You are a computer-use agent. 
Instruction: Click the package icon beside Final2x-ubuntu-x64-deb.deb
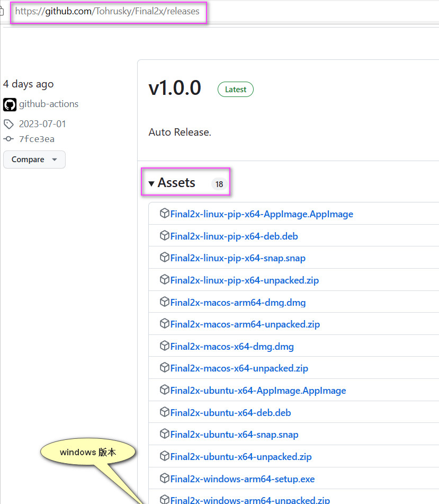[164, 412]
